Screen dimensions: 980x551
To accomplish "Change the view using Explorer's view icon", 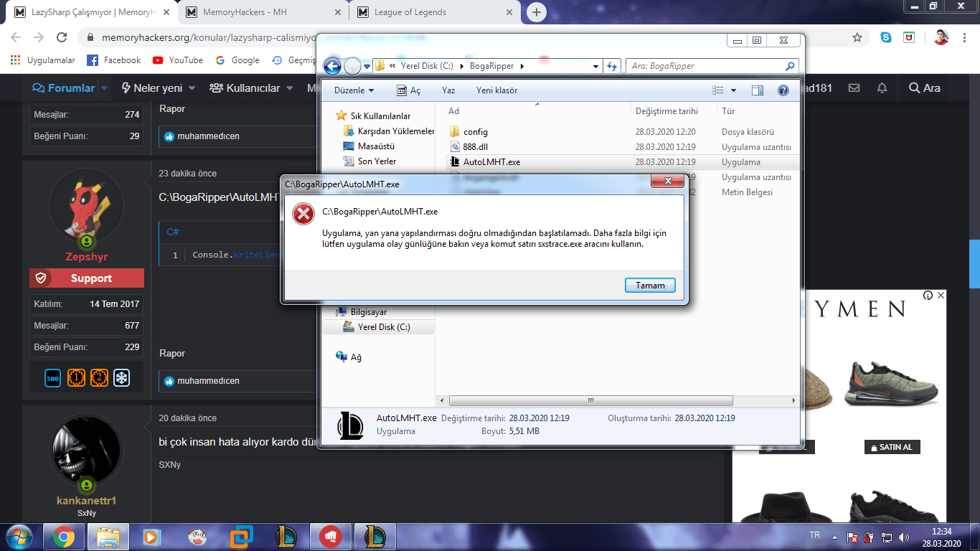I will [x=718, y=90].
